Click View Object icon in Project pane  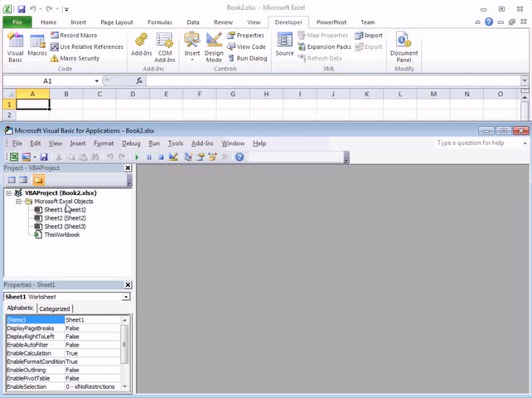click(24, 180)
